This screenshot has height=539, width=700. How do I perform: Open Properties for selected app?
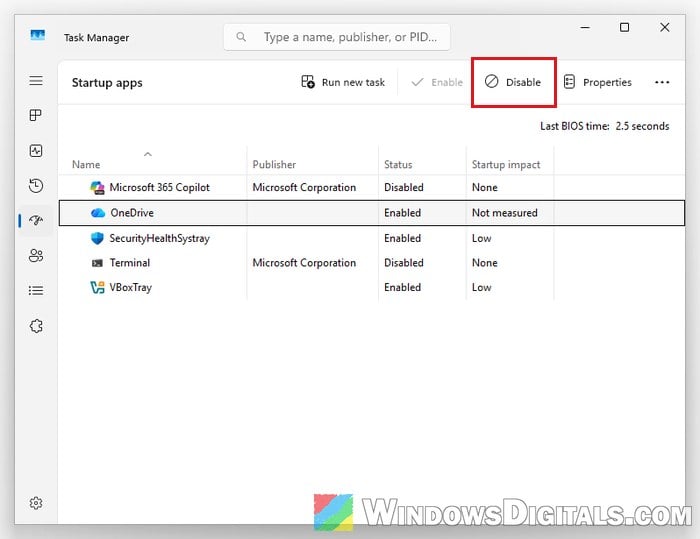[x=598, y=82]
